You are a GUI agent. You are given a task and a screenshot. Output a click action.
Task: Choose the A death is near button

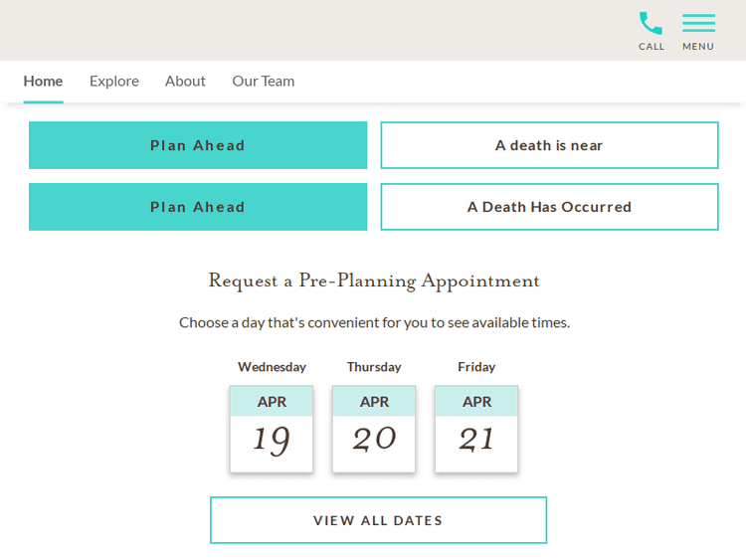tap(549, 145)
